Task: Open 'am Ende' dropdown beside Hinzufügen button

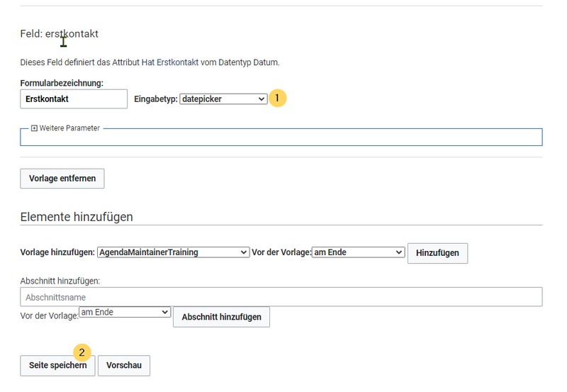Action: (x=358, y=252)
